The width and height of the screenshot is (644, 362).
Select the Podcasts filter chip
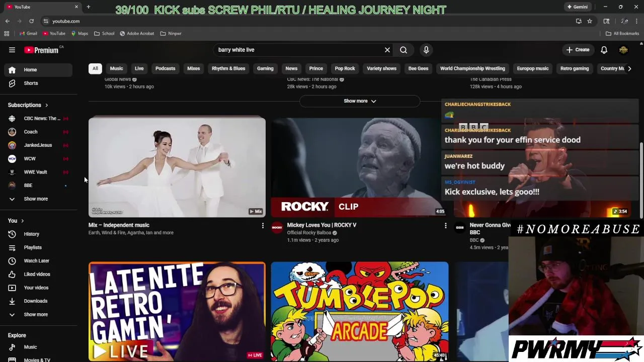coord(165,68)
